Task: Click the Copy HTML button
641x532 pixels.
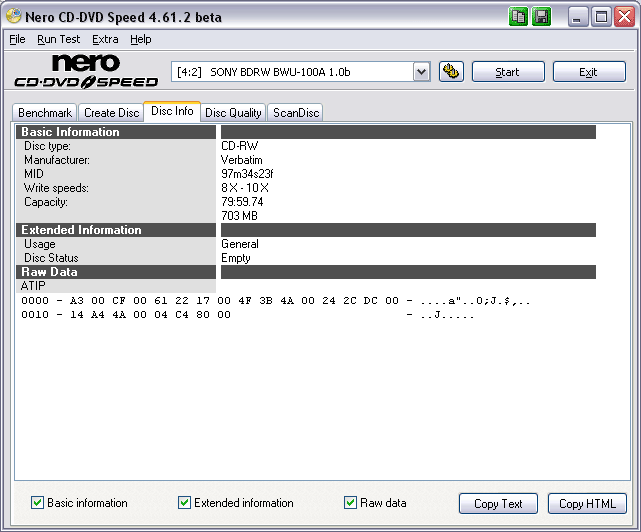Action: 587,503
